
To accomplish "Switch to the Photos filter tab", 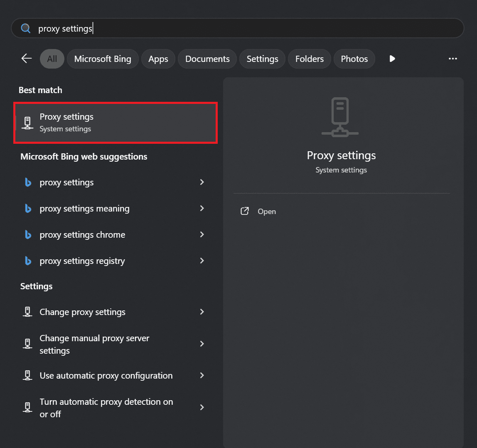I will pos(354,59).
